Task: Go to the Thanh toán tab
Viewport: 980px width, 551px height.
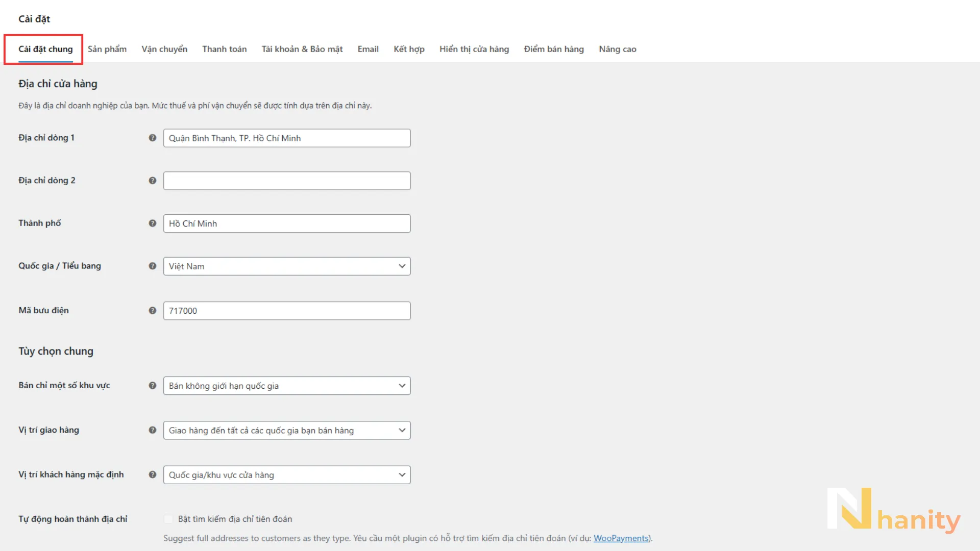Action: point(225,49)
